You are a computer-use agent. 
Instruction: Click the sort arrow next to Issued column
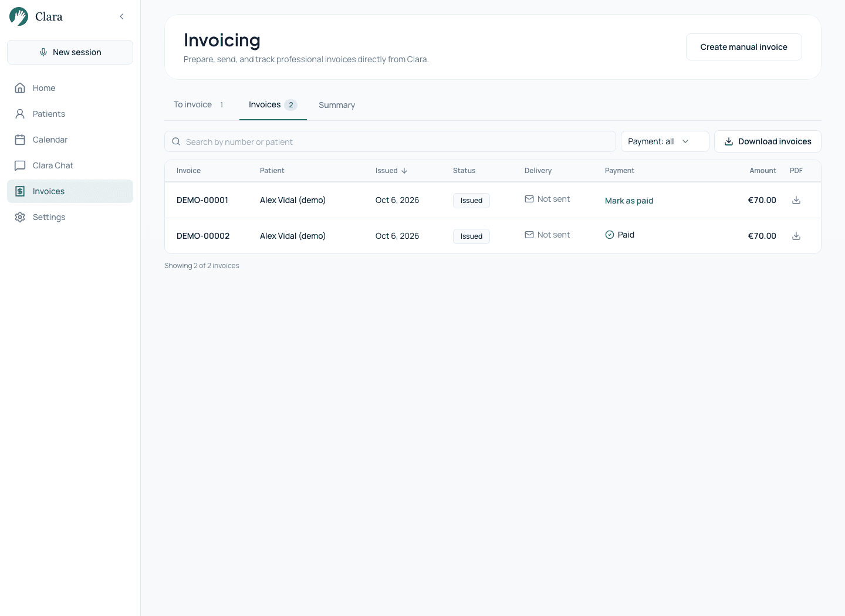pyautogui.click(x=404, y=171)
